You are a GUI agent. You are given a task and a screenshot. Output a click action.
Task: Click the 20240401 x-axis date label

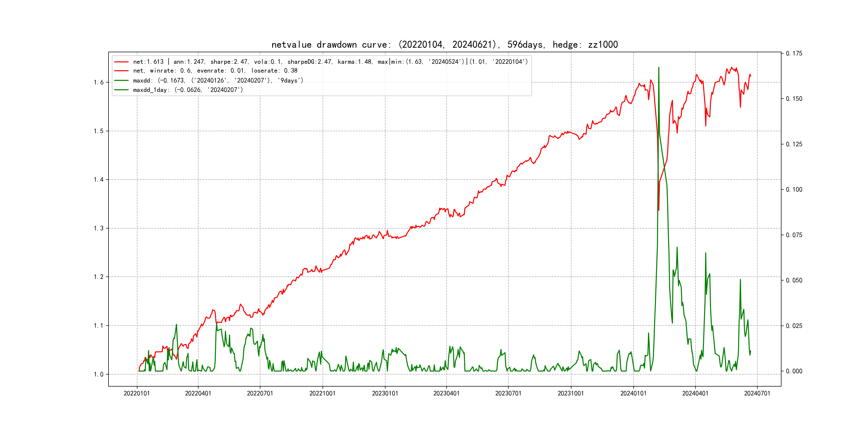click(x=695, y=394)
